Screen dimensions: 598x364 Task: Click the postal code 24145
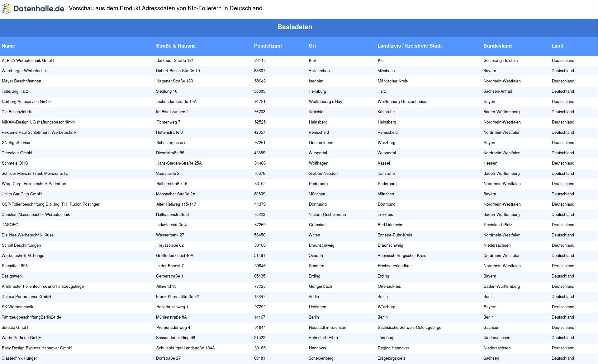coord(260,61)
